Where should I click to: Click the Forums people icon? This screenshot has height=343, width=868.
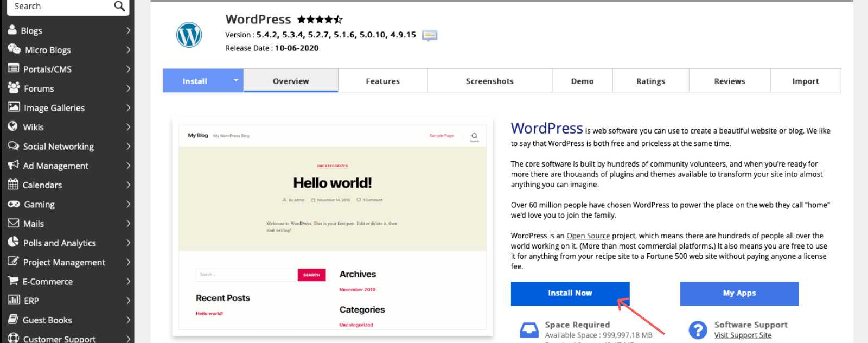[x=14, y=87]
